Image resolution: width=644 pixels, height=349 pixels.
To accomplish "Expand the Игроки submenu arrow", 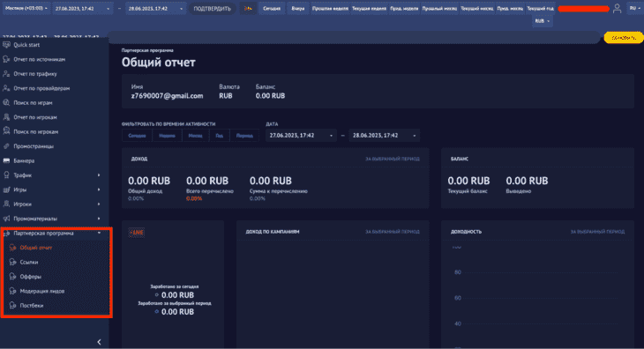I will click(99, 204).
